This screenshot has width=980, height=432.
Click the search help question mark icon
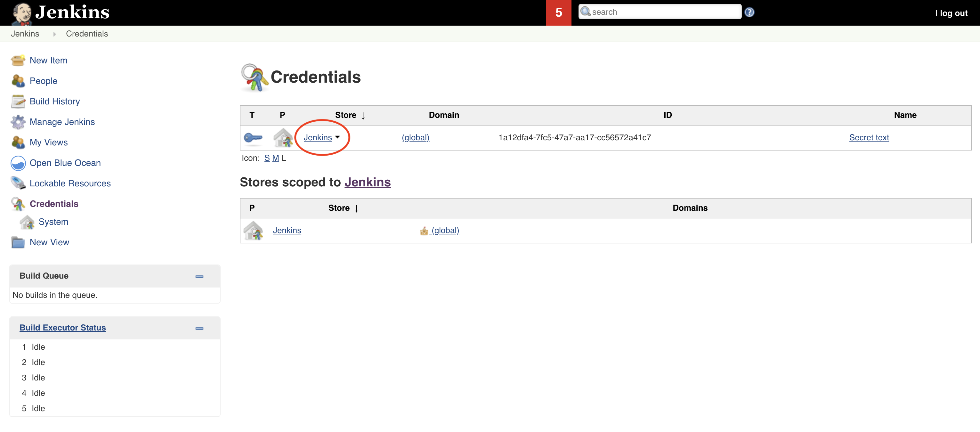(x=749, y=12)
